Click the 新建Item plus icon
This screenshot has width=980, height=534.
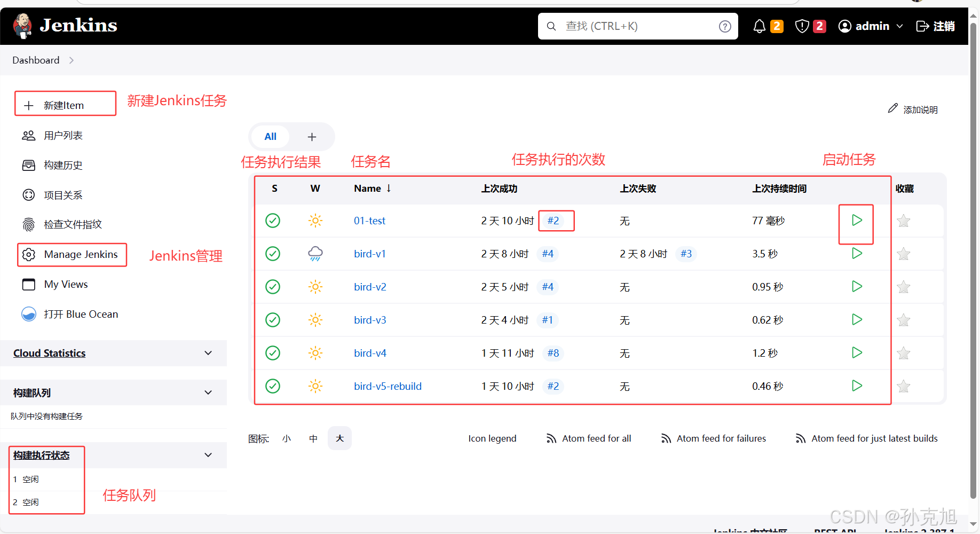(29, 106)
